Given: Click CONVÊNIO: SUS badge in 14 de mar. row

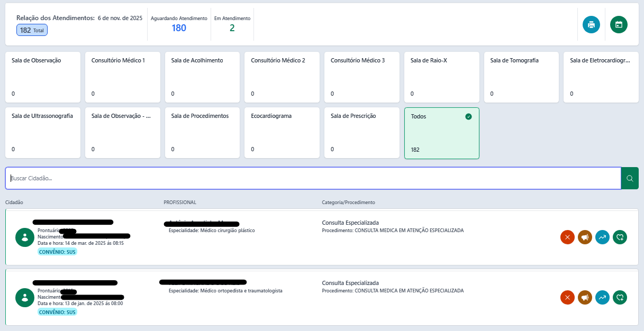Looking at the screenshot, I should 58,252.
